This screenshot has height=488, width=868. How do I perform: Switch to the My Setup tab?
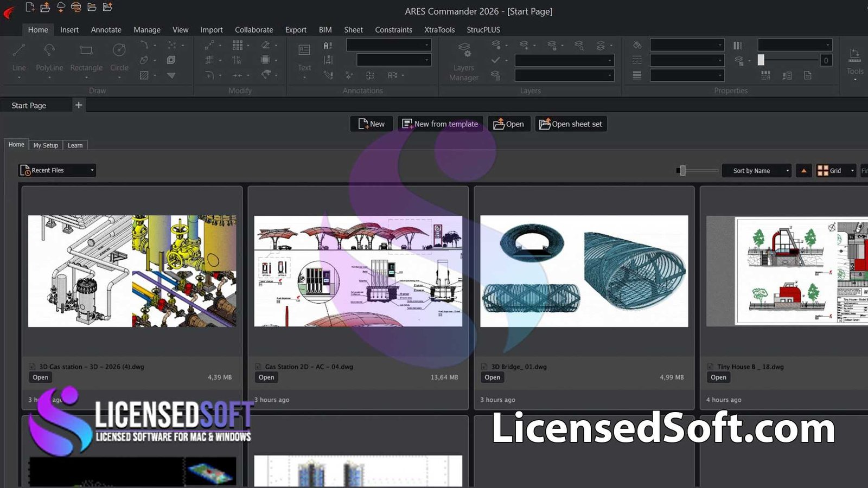pyautogui.click(x=46, y=145)
